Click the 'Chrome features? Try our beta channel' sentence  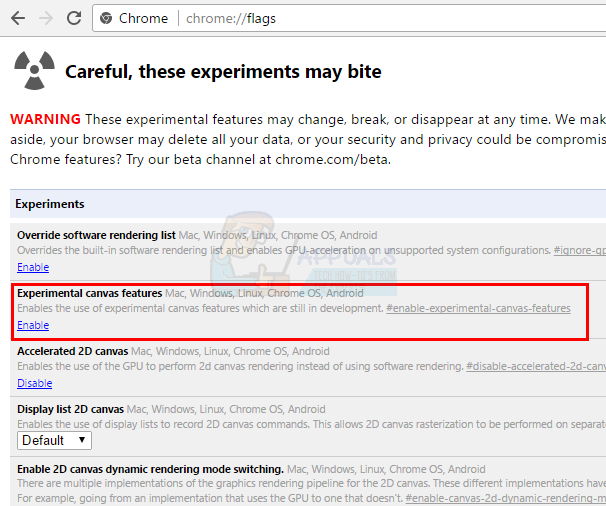pyautogui.click(x=200, y=159)
